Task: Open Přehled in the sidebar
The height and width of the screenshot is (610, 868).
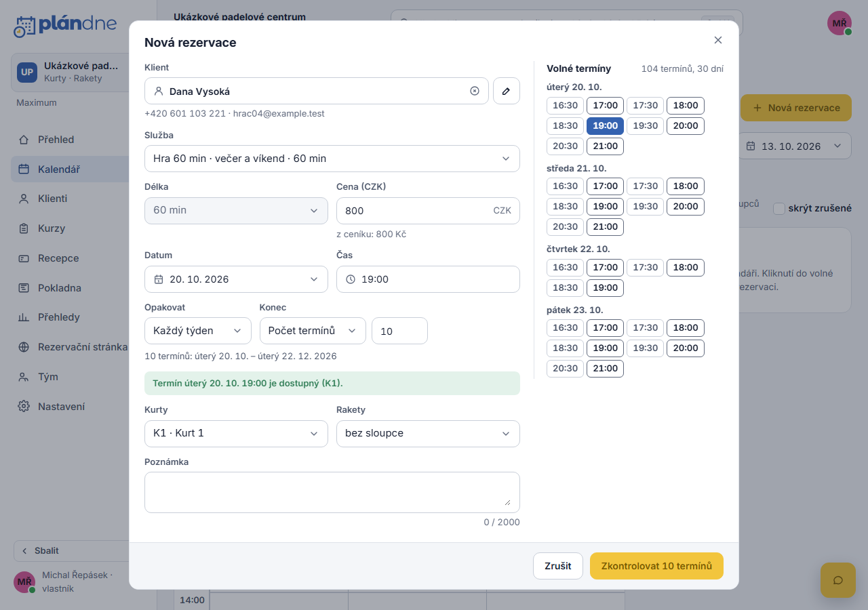Action: (70, 140)
